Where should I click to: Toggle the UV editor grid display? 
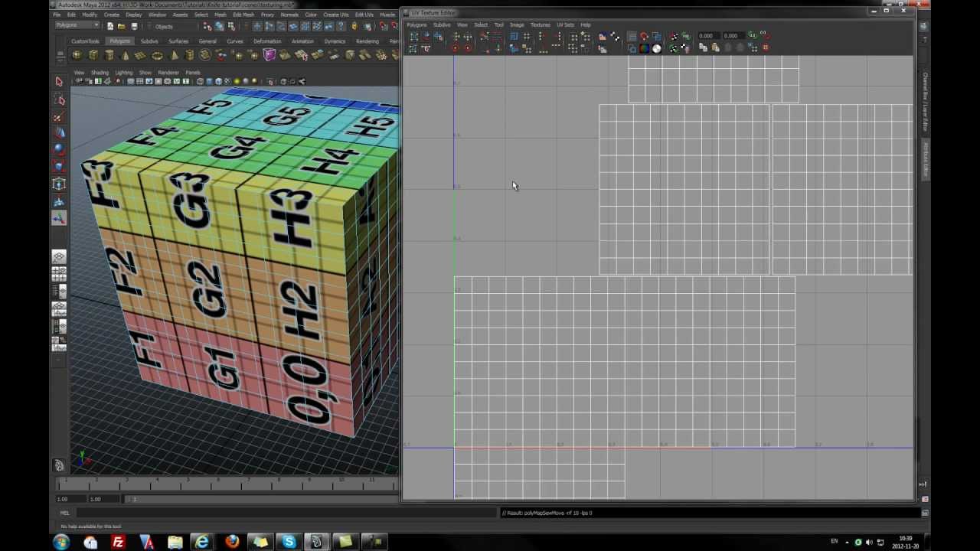632,37
